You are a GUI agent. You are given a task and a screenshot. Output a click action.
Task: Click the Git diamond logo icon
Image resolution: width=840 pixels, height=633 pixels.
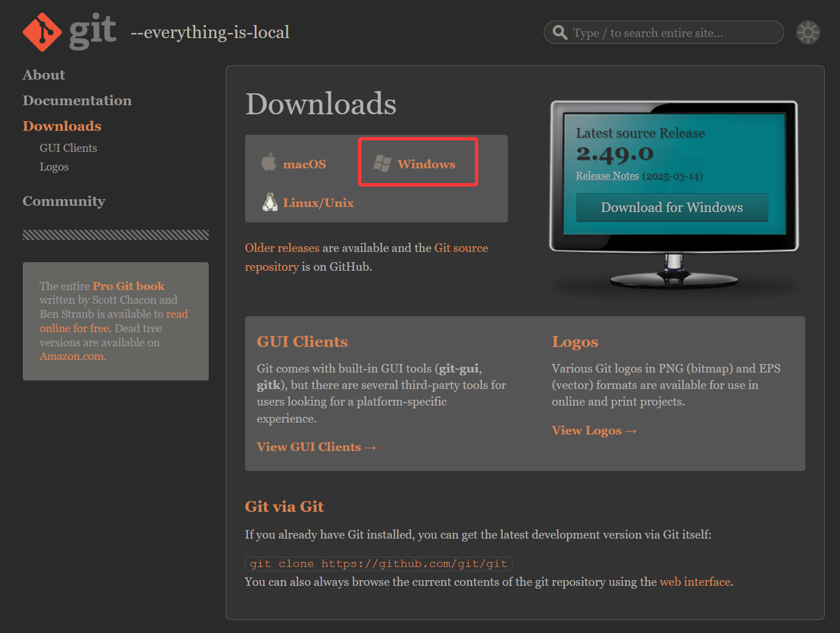coord(42,32)
